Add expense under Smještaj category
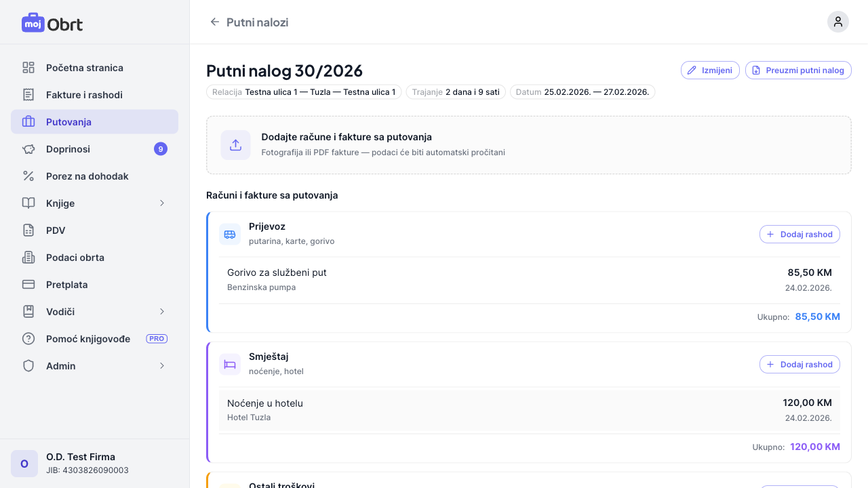This screenshot has width=868, height=488. point(800,365)
